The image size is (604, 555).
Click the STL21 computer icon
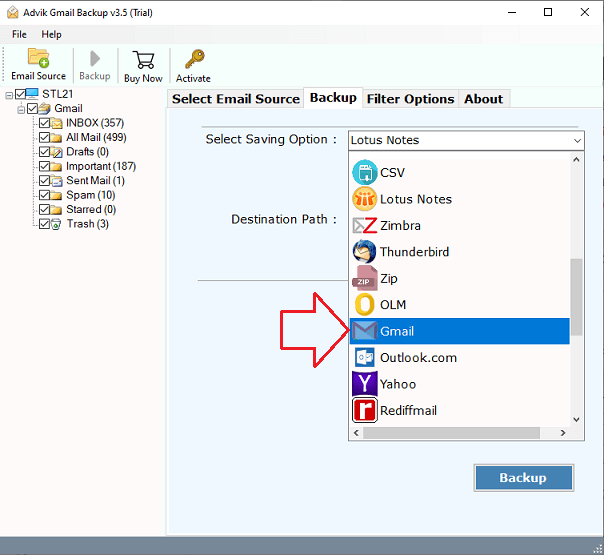click(32, 94)
